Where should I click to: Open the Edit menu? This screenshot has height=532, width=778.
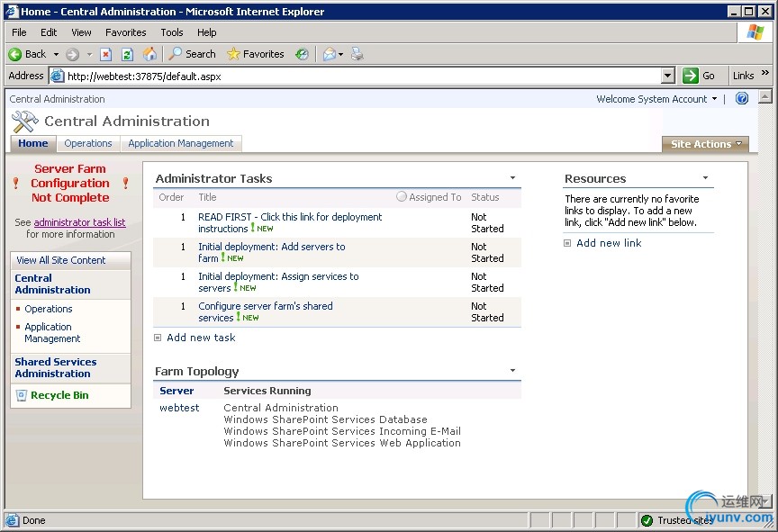(x=49, y=32)
